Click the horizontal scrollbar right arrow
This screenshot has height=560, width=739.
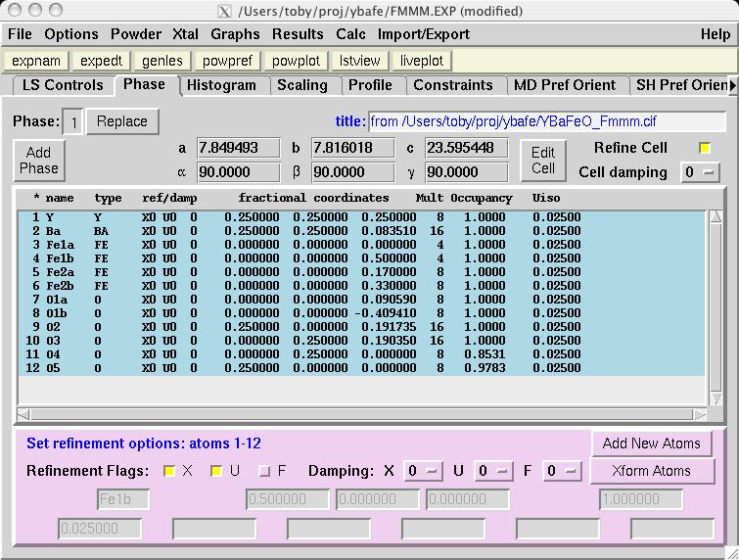click(x=700, y=415)
